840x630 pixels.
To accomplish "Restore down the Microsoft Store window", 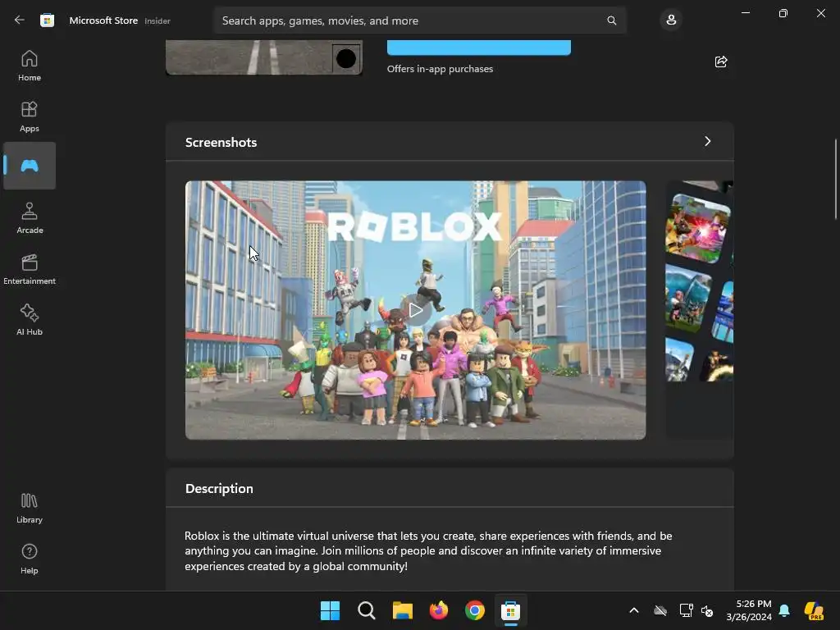I will (x=783, y=13).
